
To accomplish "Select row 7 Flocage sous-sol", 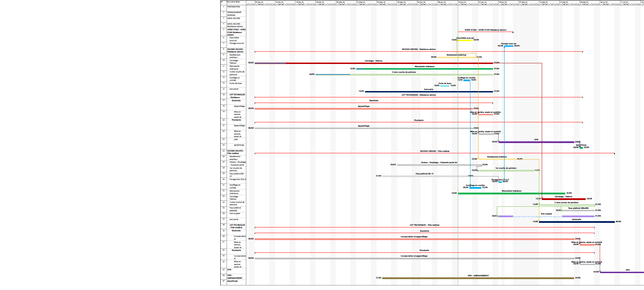I will (x=233, y=44).
